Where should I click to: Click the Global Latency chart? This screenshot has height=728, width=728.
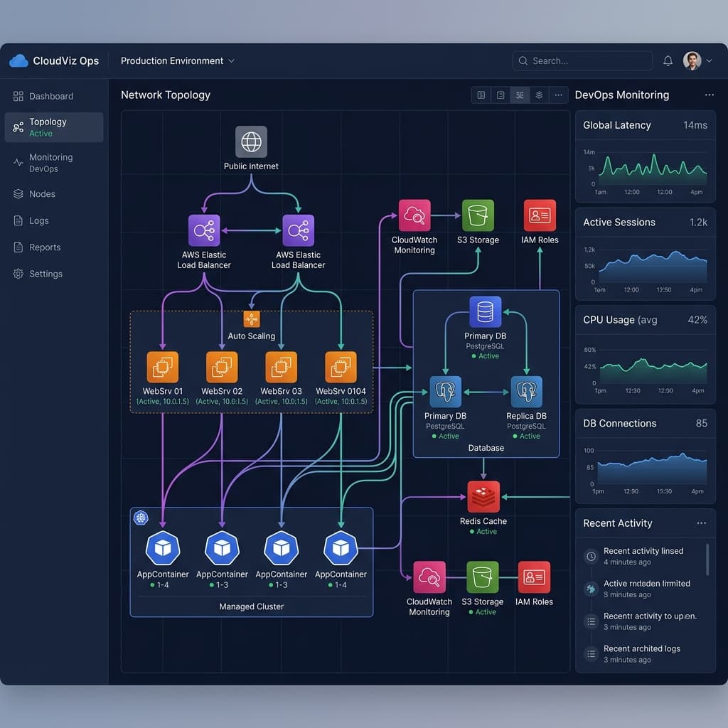[646, 171]
